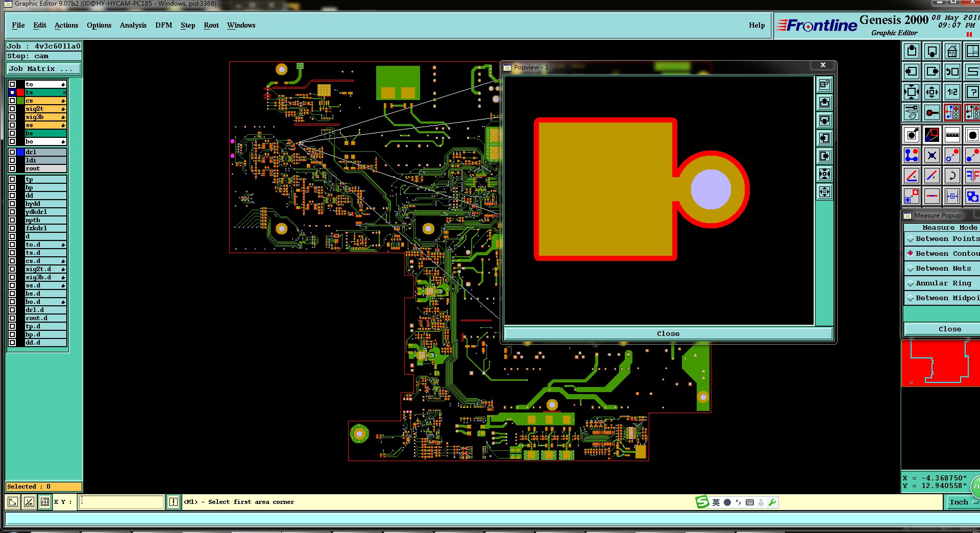Click the connected blue-red nodes tool icon

tap(912, 155)
